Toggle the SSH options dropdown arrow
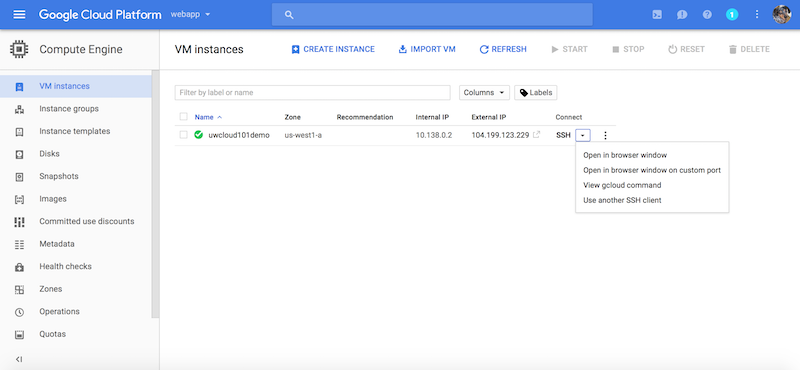Screen dimensions: 800x370 click(583, 135)
